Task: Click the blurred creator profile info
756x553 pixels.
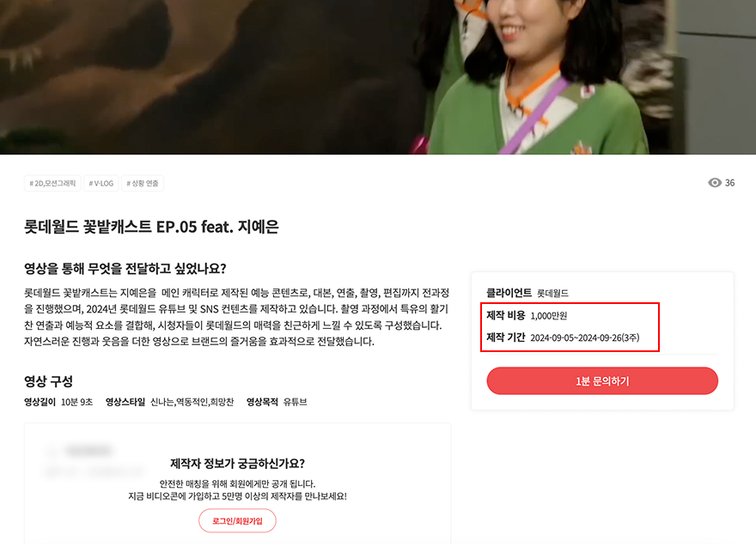Action: (x=94, y=461)
